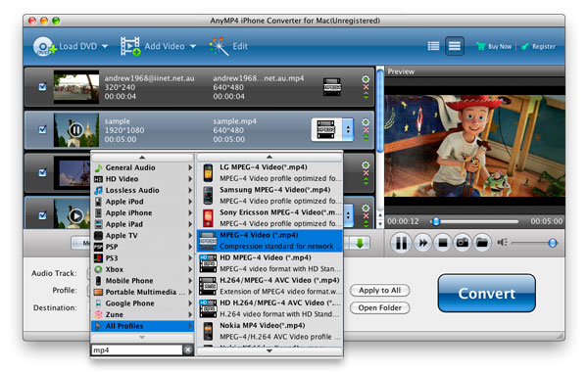Open settings gear for andrew1968 row

coord(366,79)
